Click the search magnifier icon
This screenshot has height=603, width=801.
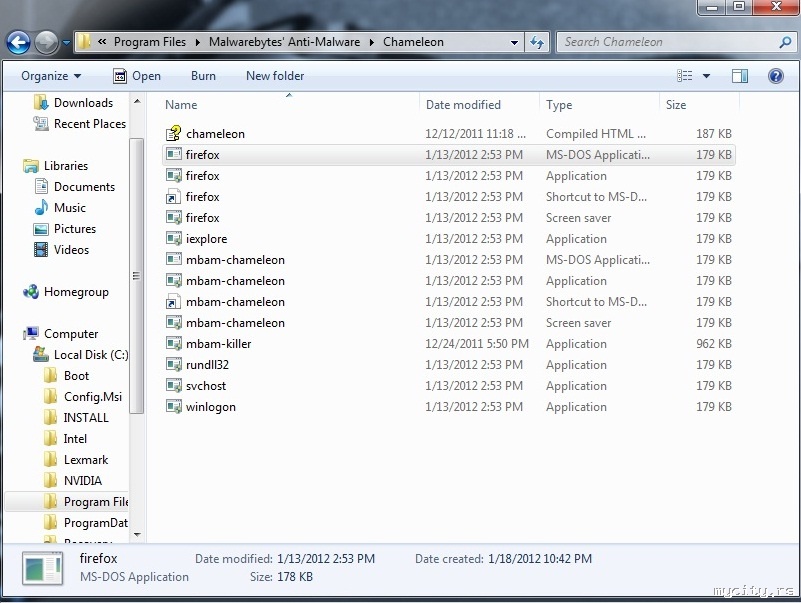(785, 42)
